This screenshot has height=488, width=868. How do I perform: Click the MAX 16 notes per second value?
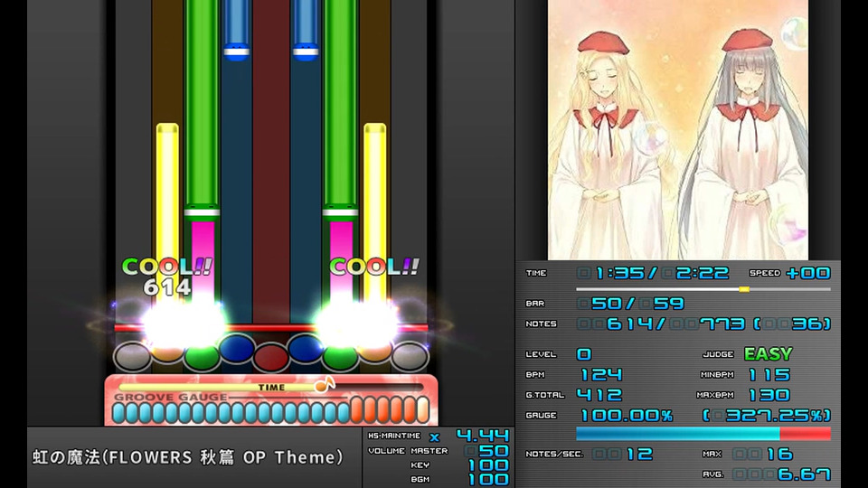[779, 455]
